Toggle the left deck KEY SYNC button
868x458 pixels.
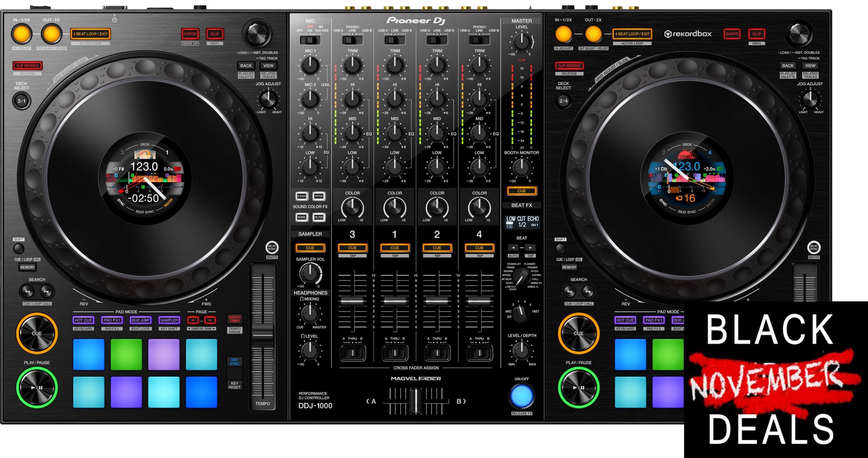tap(235, 362)
